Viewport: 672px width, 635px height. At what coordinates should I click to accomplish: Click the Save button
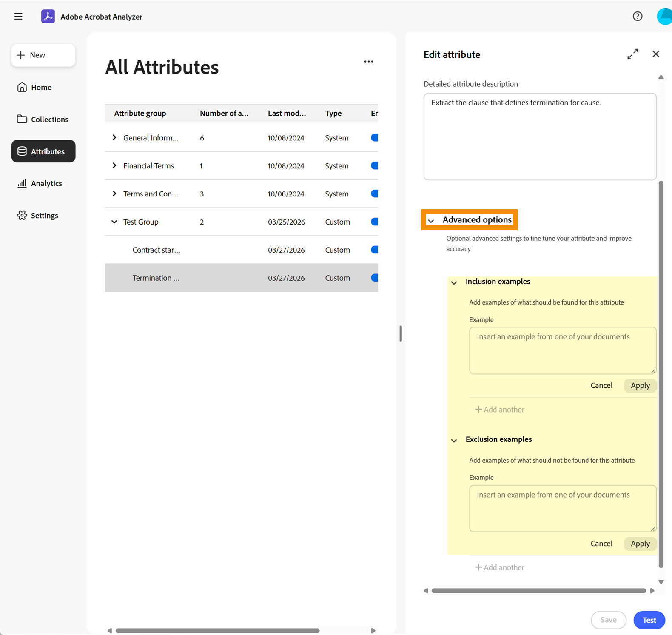coord(608,620)
